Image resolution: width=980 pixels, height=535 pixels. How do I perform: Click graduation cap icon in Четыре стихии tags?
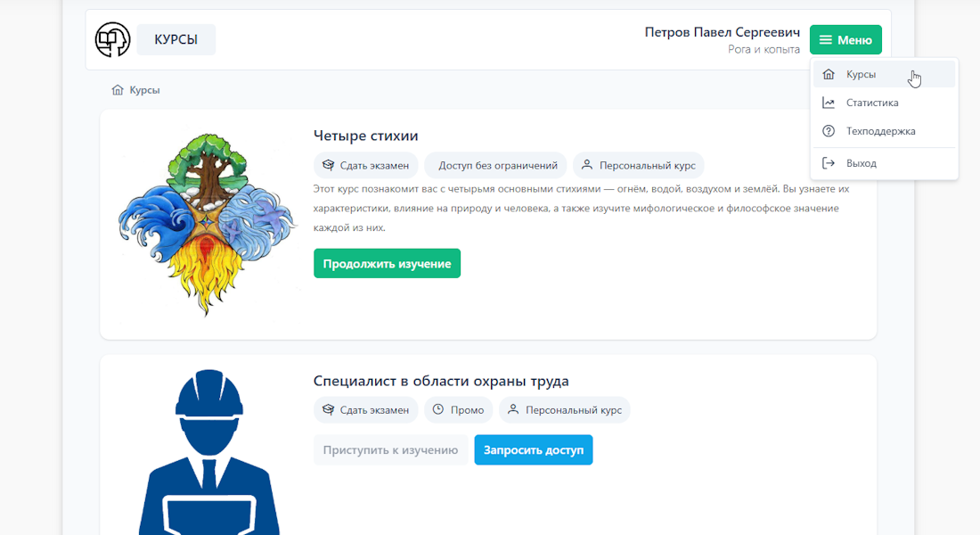(x=328, y=165)
